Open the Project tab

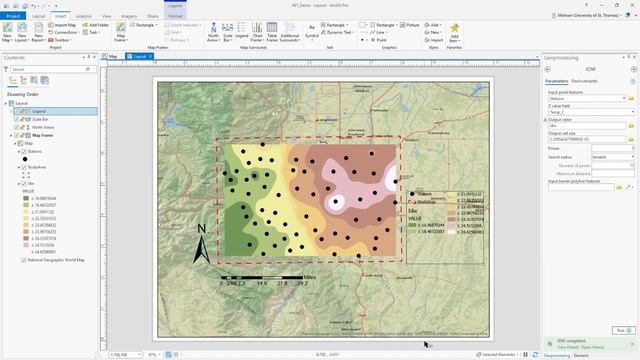coord(13,16)
